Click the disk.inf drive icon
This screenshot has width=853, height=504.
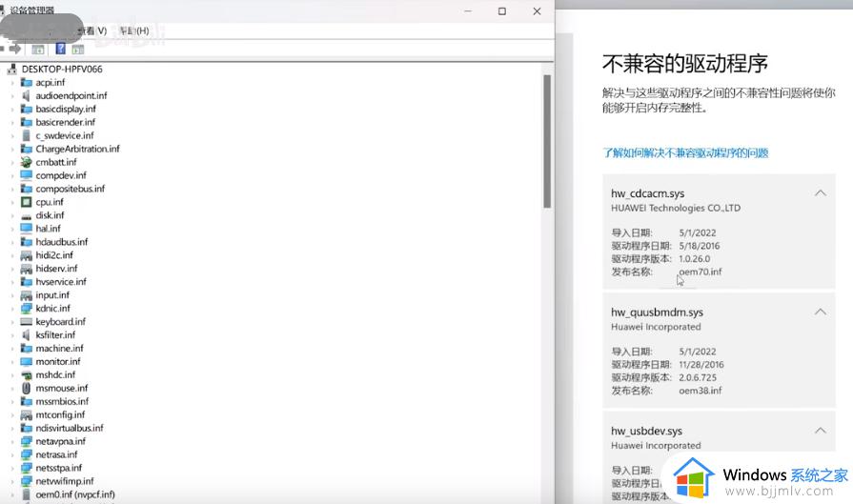27,215
